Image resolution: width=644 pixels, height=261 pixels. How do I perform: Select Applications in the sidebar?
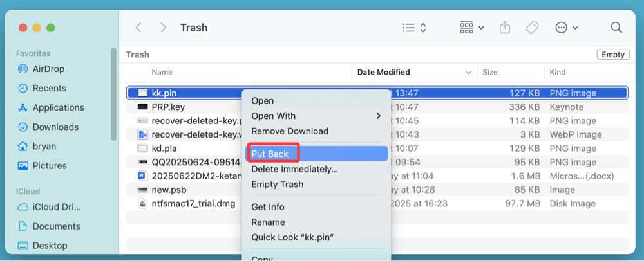59,108
